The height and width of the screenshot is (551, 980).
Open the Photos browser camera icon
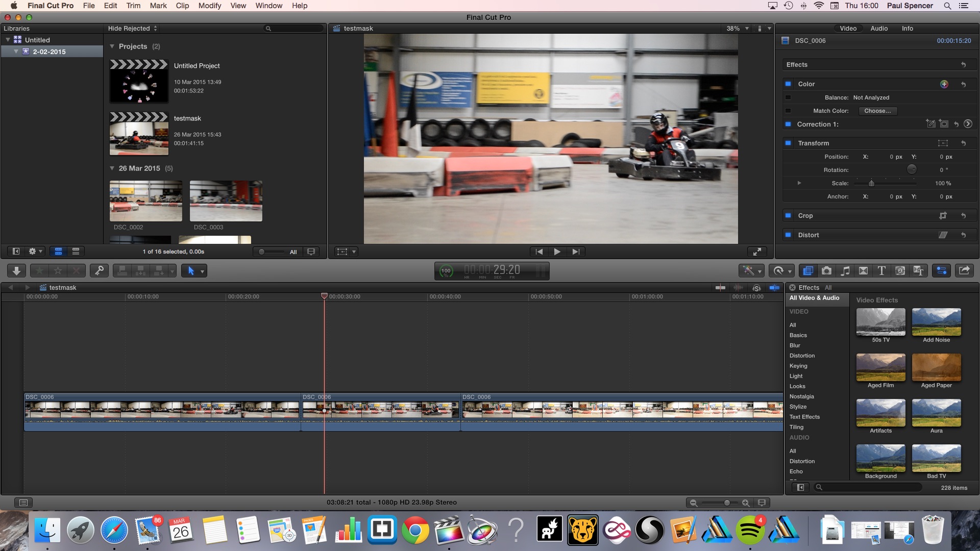click(826, 271)
